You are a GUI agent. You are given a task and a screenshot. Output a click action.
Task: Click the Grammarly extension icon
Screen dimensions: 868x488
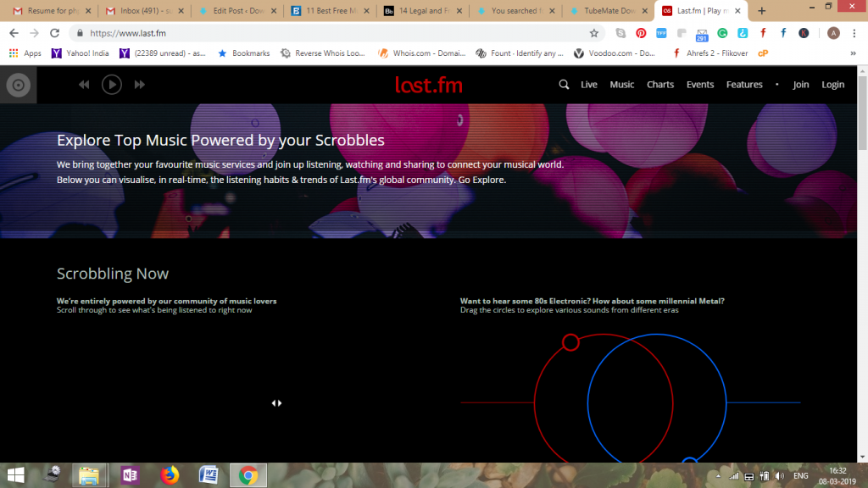pos(722,33)
